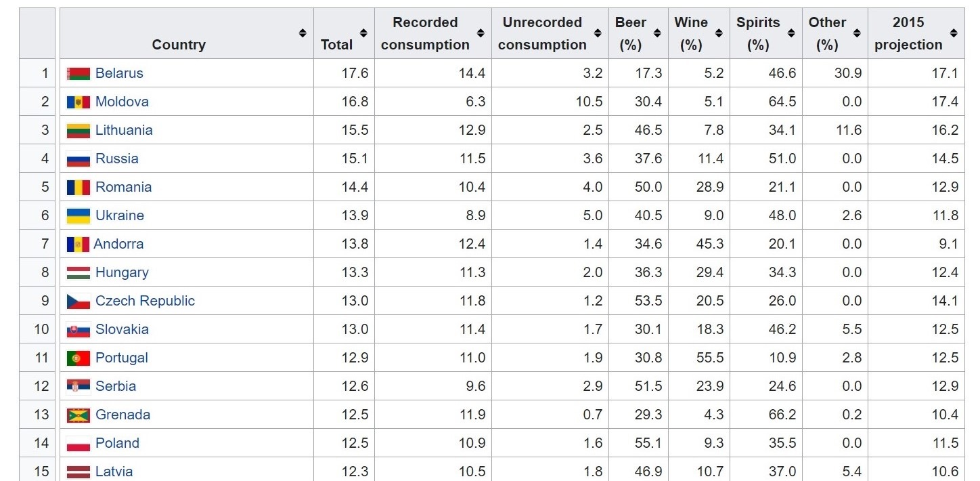Click the Belarus flag icon

[79, 74]
